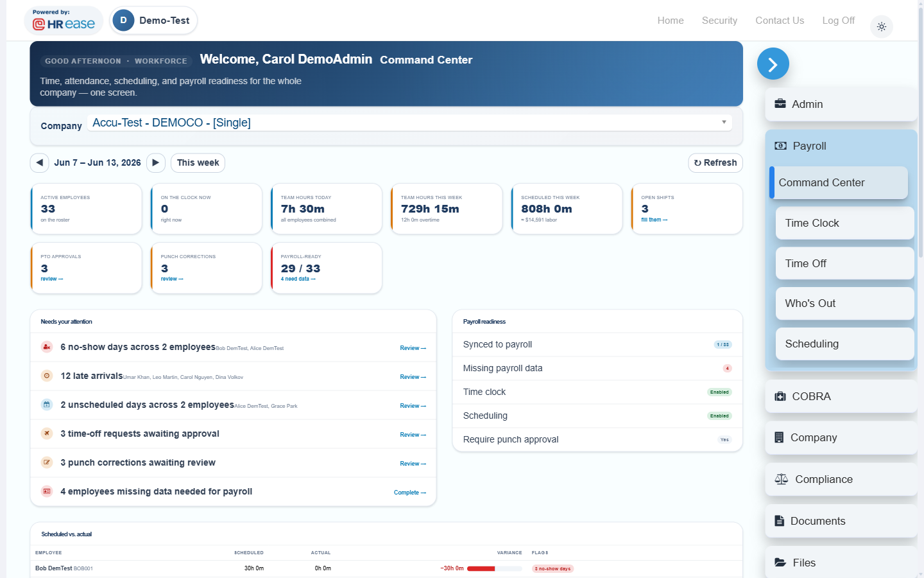The height and width of the screenshot is (578, 924).
Task: Open Time Clock in the sidebar
Action: [844, 223]
